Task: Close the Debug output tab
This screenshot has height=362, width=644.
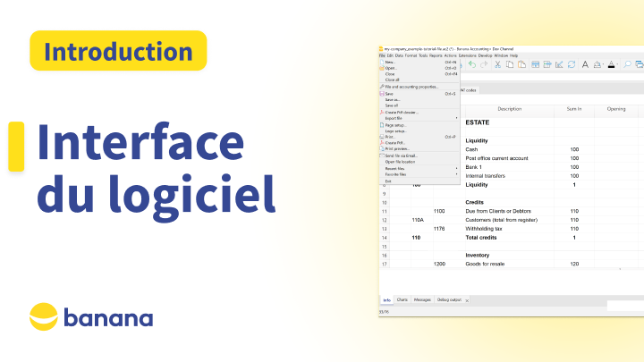Action: coord(467,301)
